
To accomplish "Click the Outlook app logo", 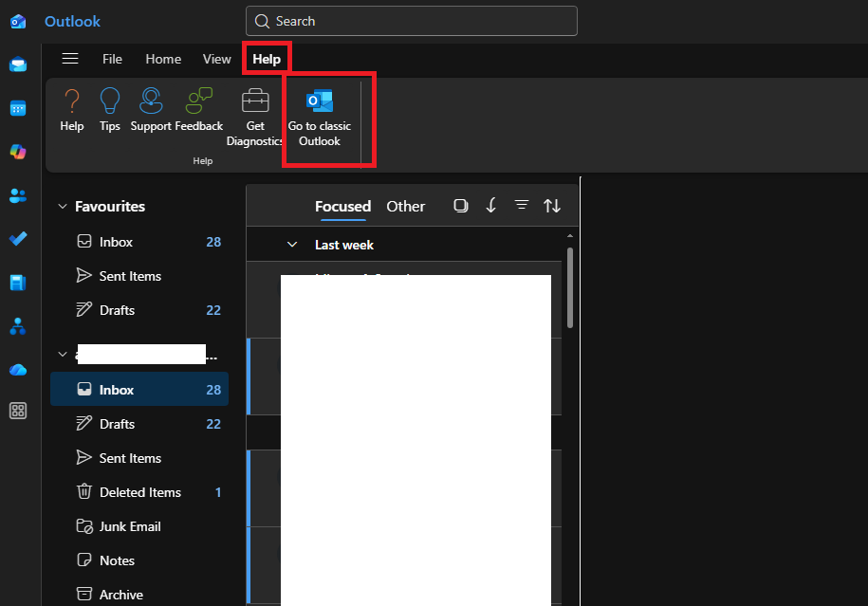I will click(18, 22).
